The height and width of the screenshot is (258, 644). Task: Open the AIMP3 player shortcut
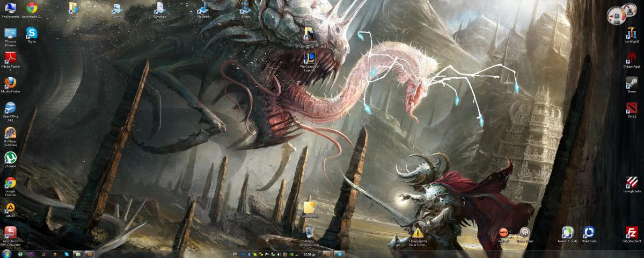[10, 210]
